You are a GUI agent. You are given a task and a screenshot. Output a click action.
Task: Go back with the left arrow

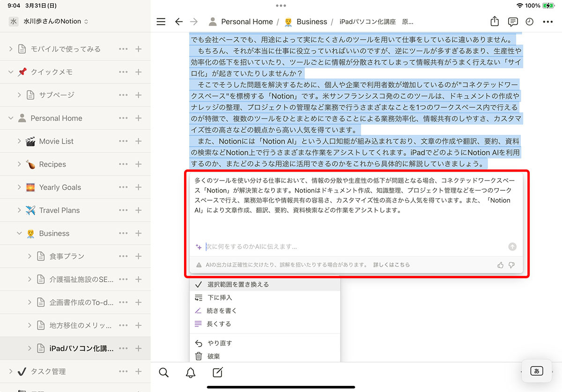click(x=178, y=22)
